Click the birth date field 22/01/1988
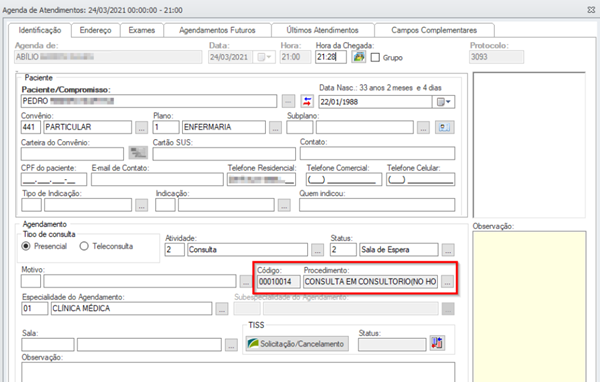The height and width of the screenshot is (382, 600). click(x=375, y=102)
